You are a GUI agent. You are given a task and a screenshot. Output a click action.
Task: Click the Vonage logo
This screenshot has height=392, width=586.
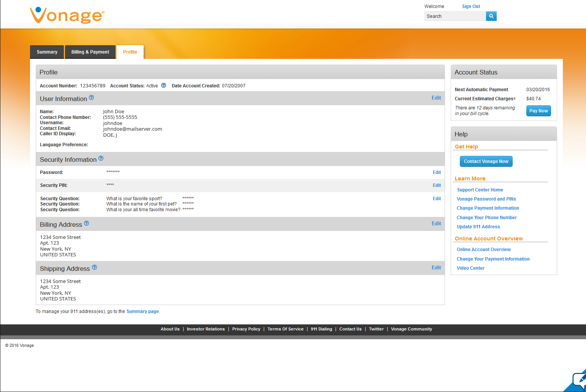(x=67, y=15)
